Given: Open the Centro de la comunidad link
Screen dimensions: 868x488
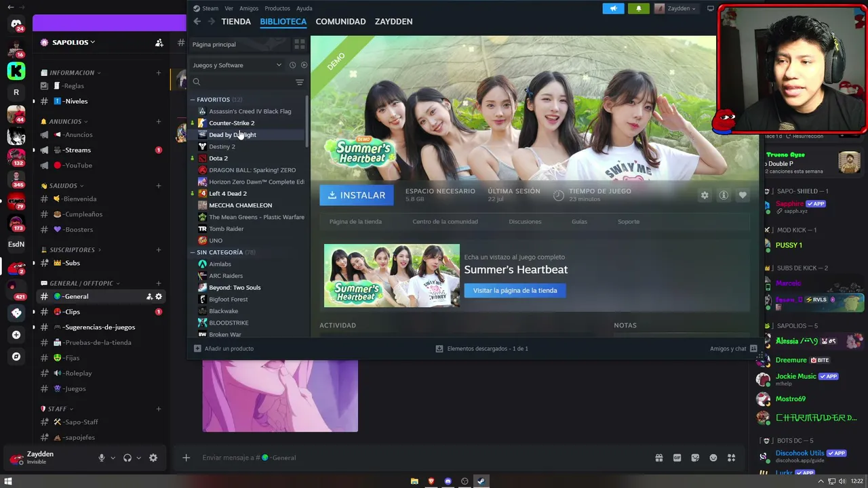Looking at the screenshot, I should [445, 222].
